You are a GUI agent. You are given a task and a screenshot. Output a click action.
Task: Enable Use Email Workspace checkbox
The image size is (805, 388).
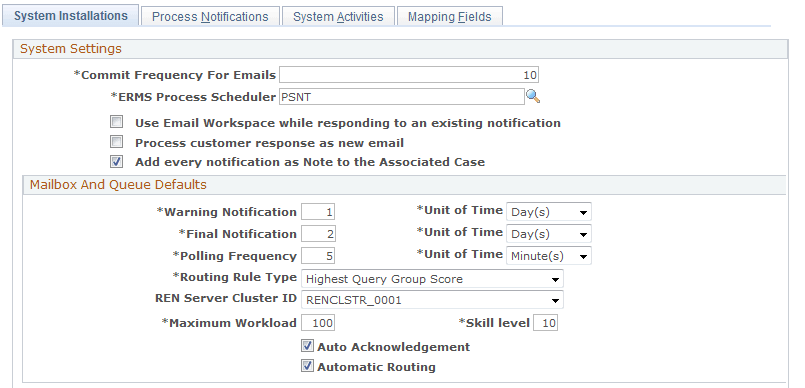(x=117, y=122)
